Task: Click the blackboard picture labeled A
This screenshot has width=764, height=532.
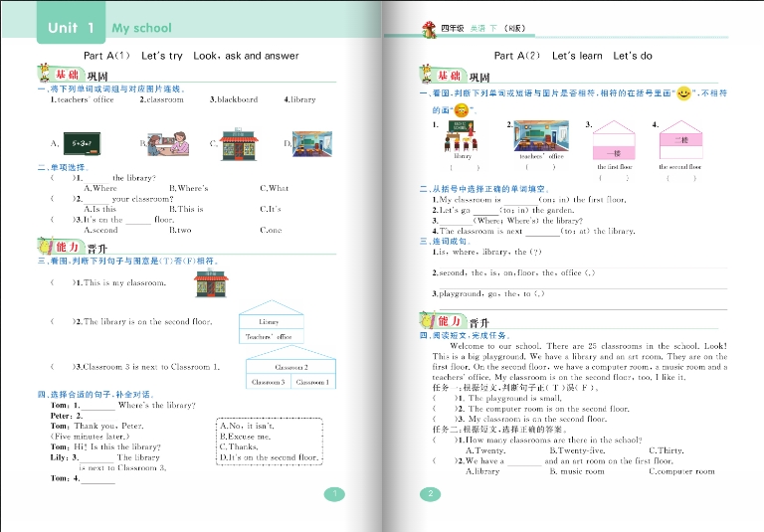Action: (x=85, y=143)
